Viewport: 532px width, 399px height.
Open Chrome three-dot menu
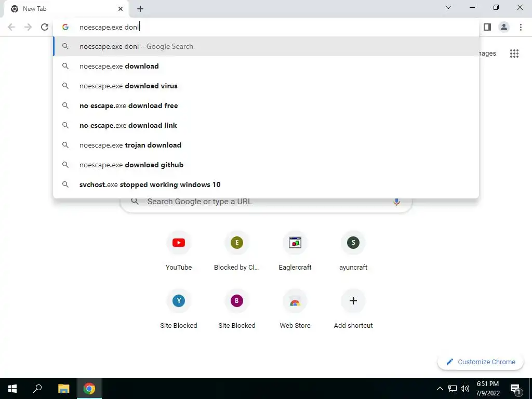pyautogui.click(x=521, y=27)
